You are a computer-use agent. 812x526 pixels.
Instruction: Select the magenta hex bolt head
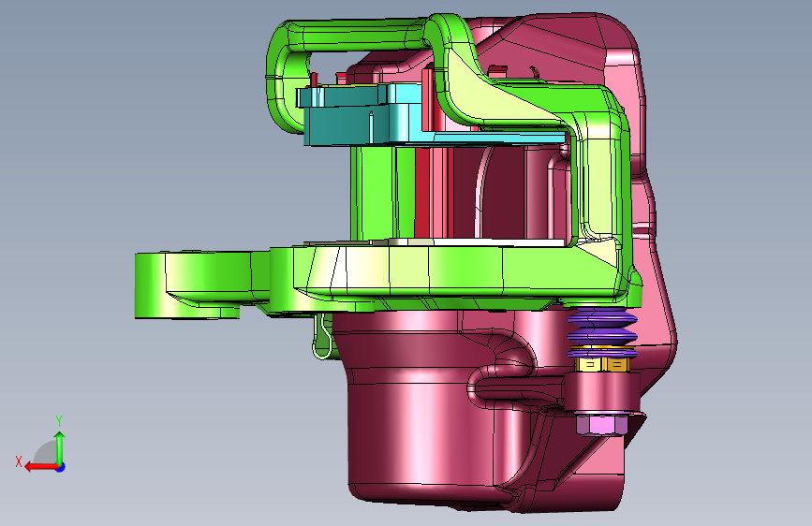tap(600, 425)
